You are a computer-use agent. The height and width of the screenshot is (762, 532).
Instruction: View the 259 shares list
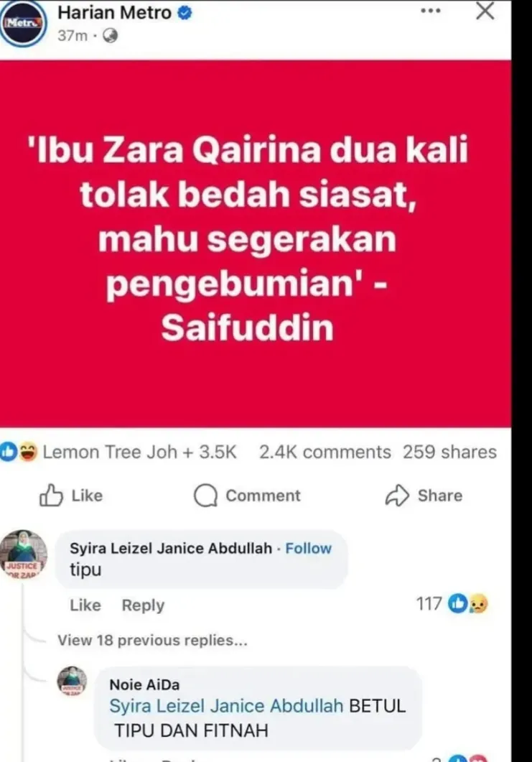[x=450, y=452]
